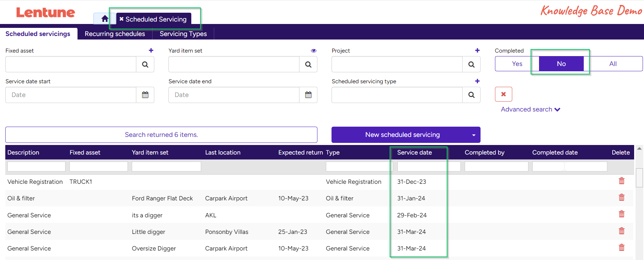Close the Scheduled Servicing tab with x
This screenshot has width=644, height=260.
click(x=122, y=19)
